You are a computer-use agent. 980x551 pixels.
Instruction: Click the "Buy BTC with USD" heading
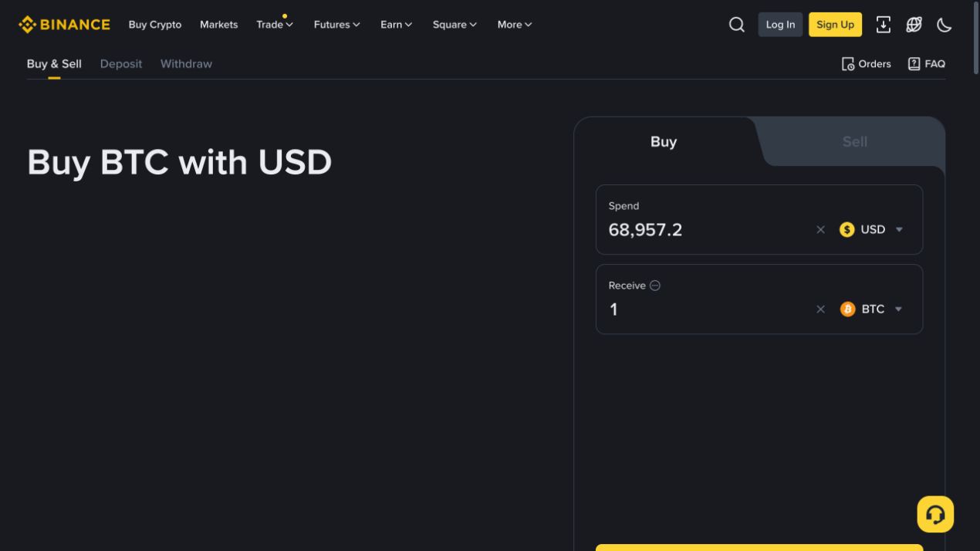coord(180,163)
